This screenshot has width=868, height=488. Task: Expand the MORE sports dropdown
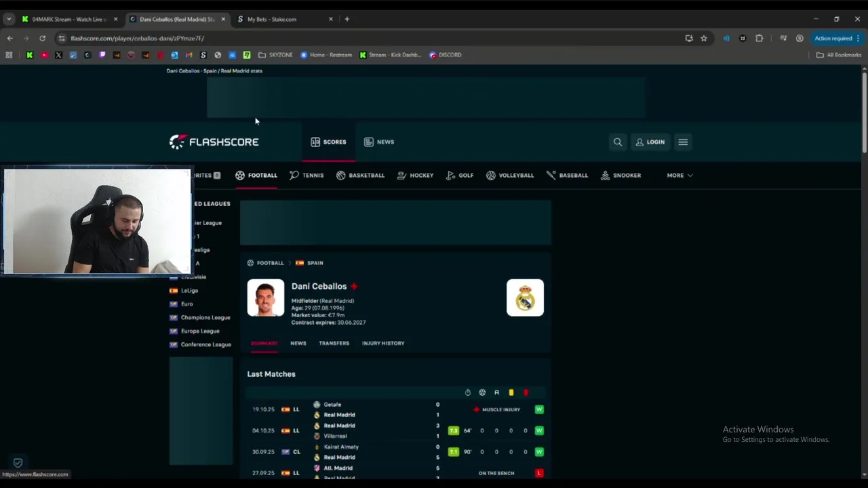coord(679,175)
